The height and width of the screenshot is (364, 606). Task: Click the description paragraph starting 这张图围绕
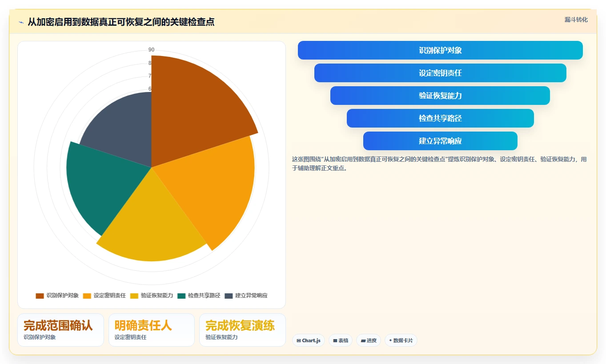(x=439, y=164)
